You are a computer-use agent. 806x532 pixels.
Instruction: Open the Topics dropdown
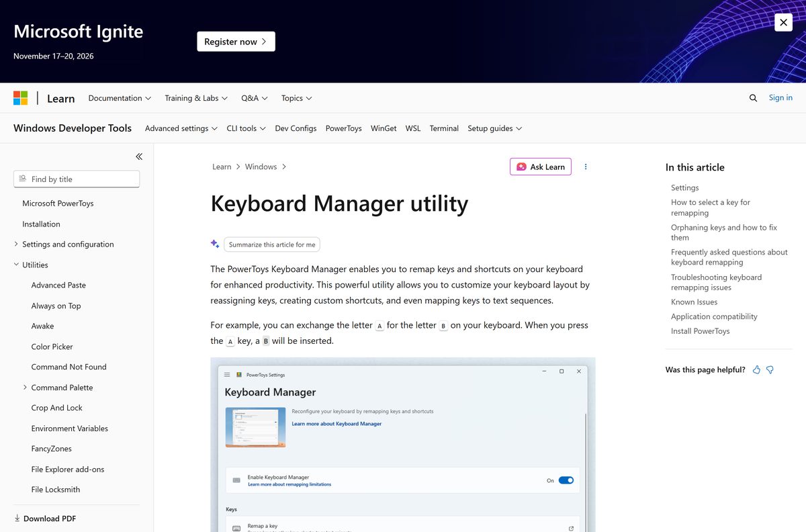297,98
